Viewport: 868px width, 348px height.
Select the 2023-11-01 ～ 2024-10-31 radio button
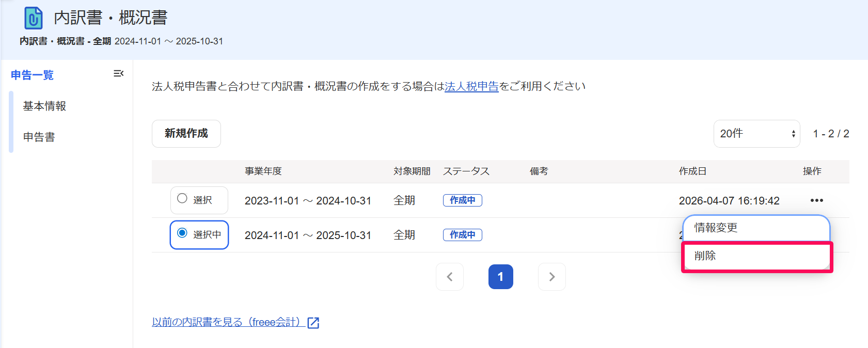point(182,198)
